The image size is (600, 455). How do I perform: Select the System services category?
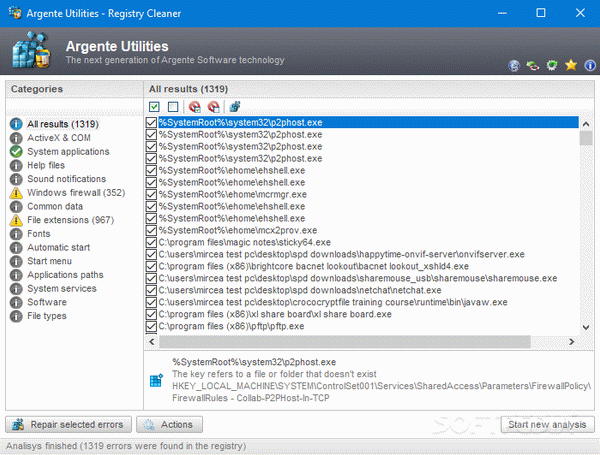[x=62, y=289]
